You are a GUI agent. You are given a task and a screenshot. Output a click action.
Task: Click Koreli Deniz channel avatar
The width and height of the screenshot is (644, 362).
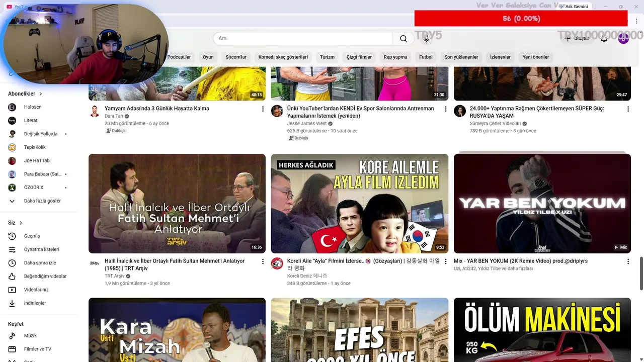(x=277, y=263)
